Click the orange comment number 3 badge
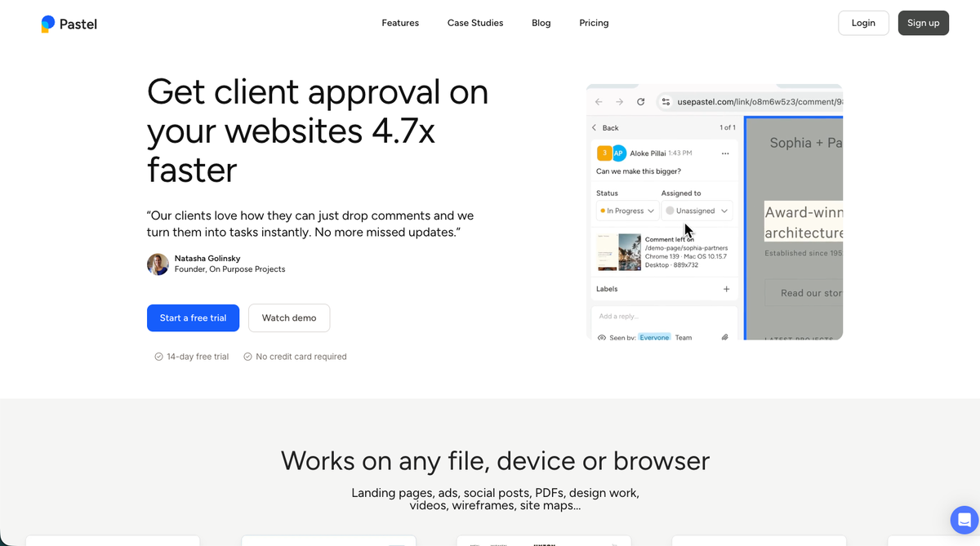Viewport: 980px width, 546px height. coord(604,153)
